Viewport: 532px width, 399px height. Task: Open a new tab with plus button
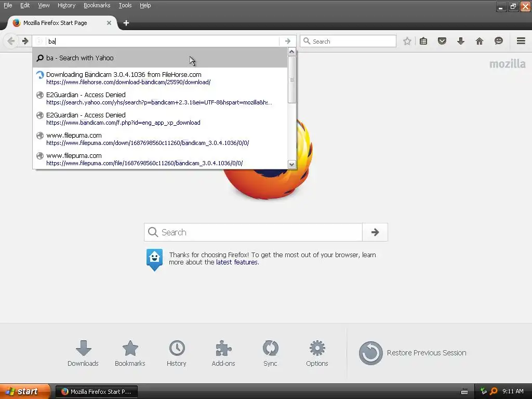point(126,23)
